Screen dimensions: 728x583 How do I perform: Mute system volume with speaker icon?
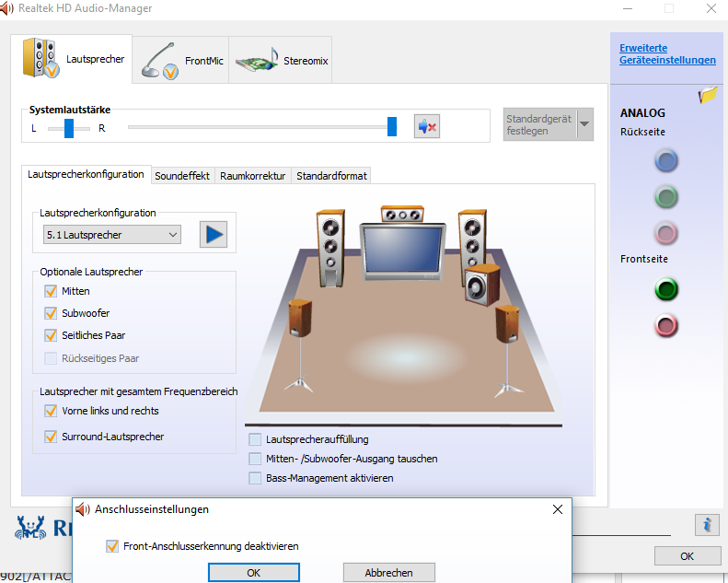pos(427,126)
